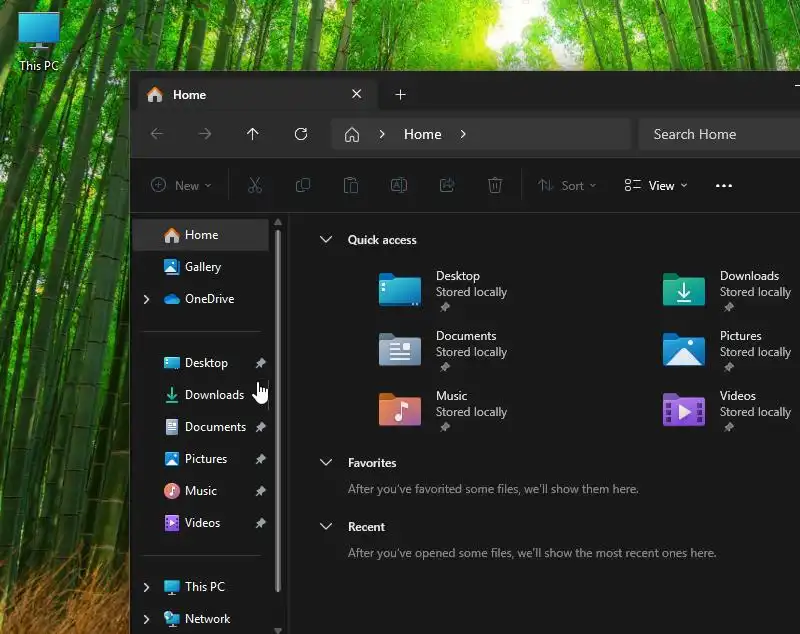
Task: Select Music in the navigation pane
Action: point(202,491)
